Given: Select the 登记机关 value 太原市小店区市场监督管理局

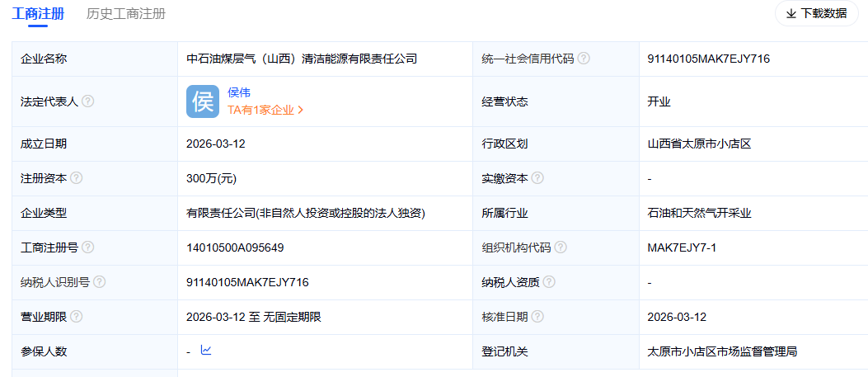Looking at the screenshot, I should (x=722, y=351).
